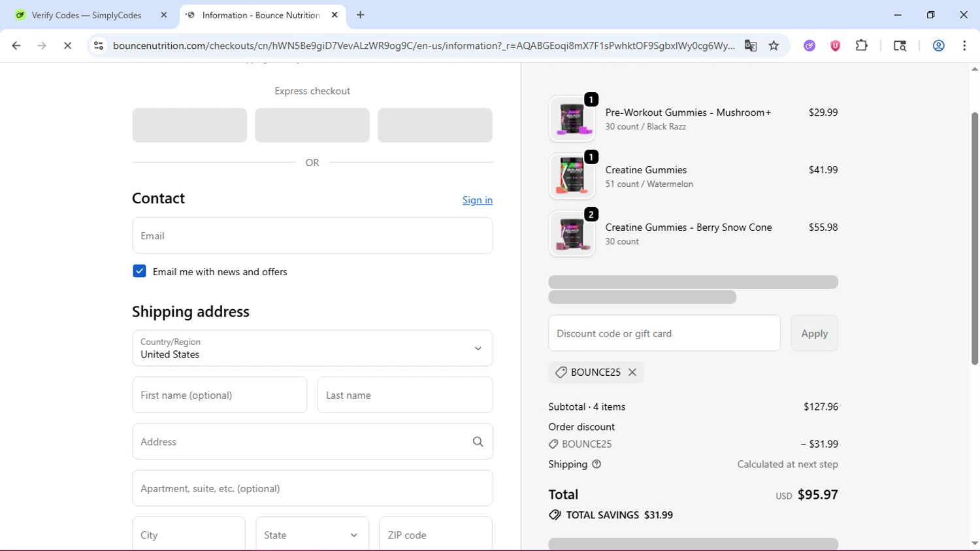
Task: View site information icon in address bar
Action: (x=99, y=46)
